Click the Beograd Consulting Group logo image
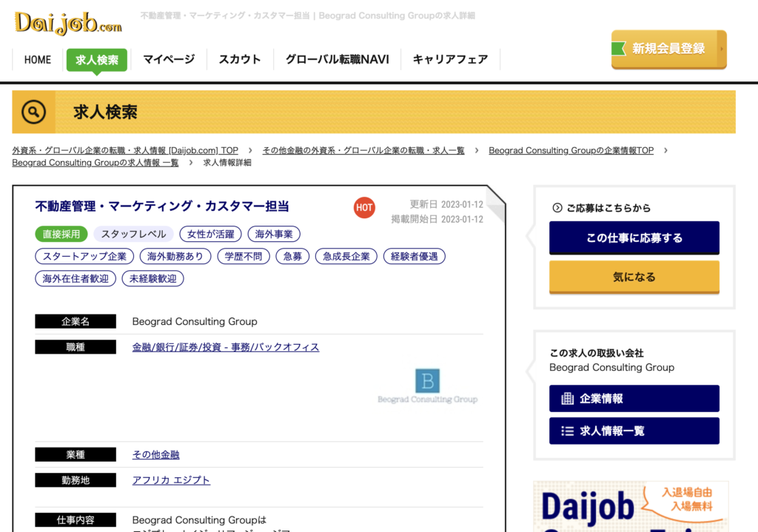The width and height of the screenshot is (758, 532). [x=427, y=386]
